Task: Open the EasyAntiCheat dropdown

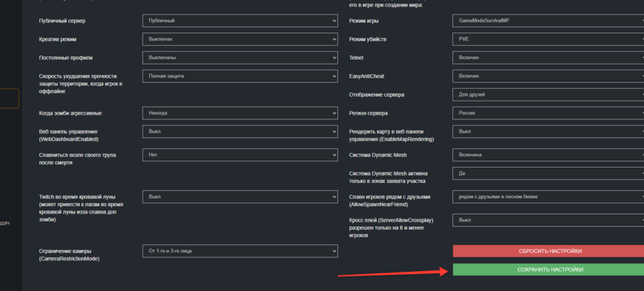Action: (x=548, y=76)
